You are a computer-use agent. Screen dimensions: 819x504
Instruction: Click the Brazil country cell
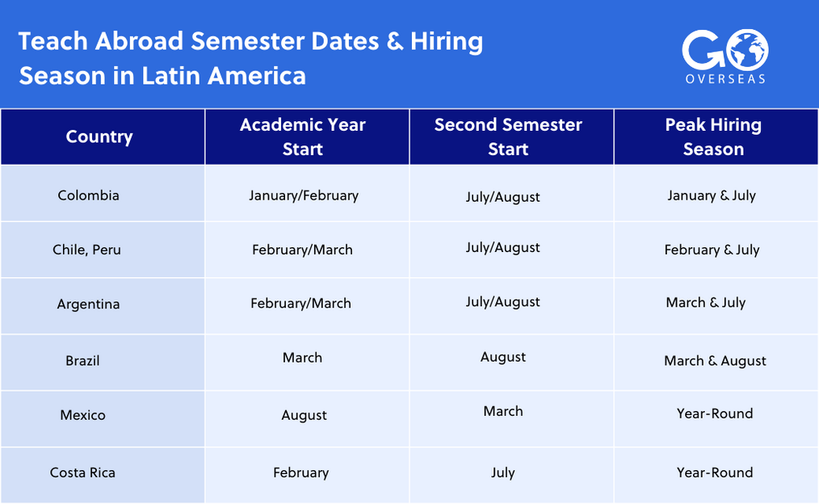tap(82, 360)
